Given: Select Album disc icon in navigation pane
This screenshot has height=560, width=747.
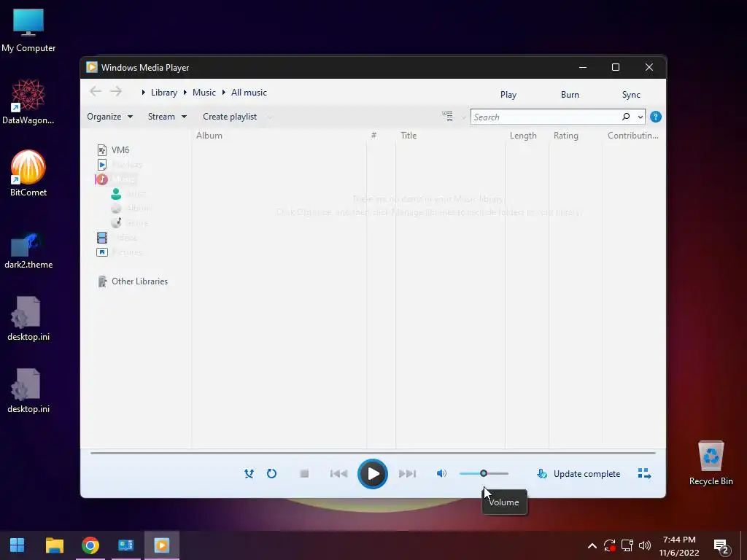Looking at the screenshot, I should coord(116,208).
